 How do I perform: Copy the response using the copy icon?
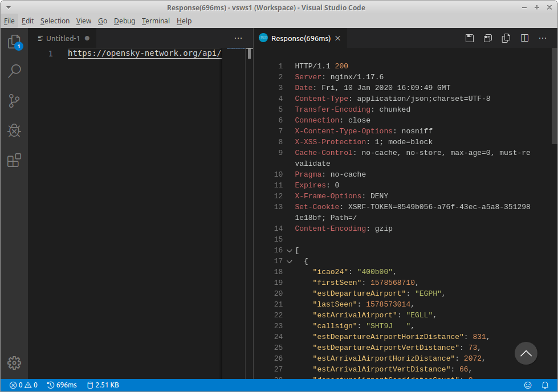[x=506, y=38]
